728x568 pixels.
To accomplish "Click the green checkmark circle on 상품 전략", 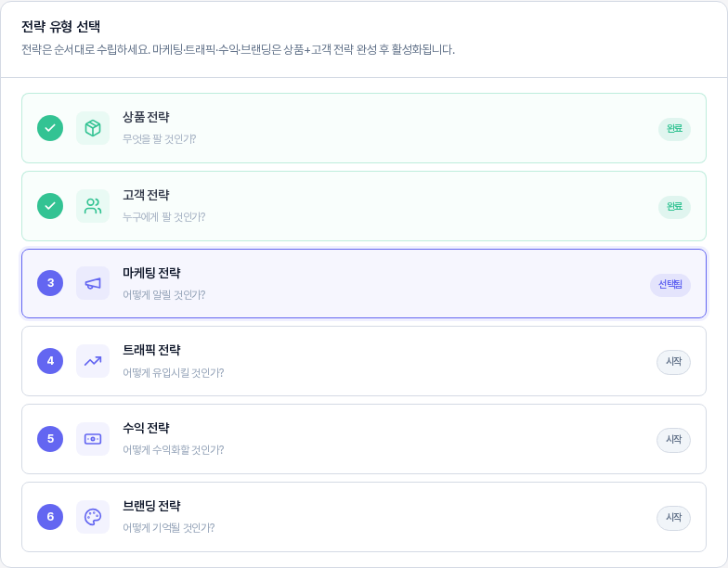I will point(50,128).
